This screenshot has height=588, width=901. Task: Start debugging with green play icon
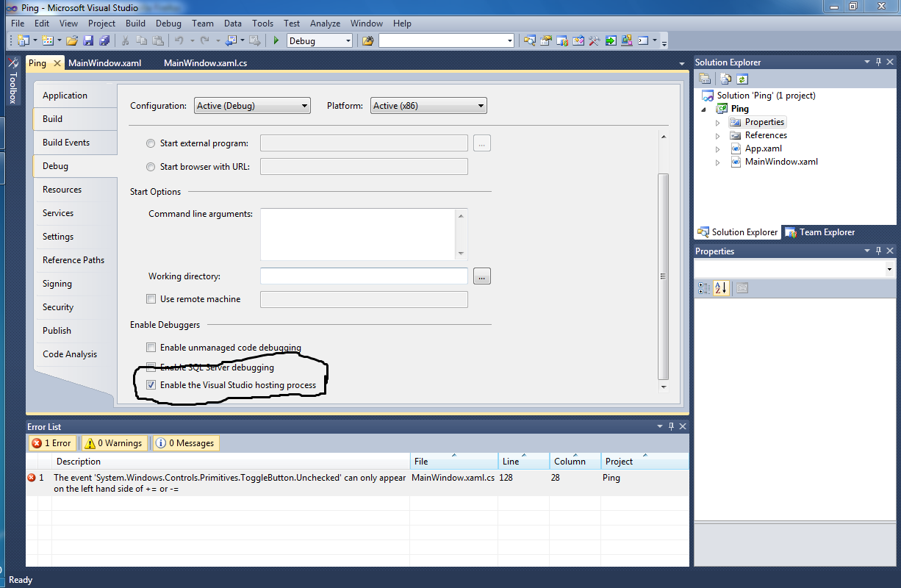[x=276, y=40]
